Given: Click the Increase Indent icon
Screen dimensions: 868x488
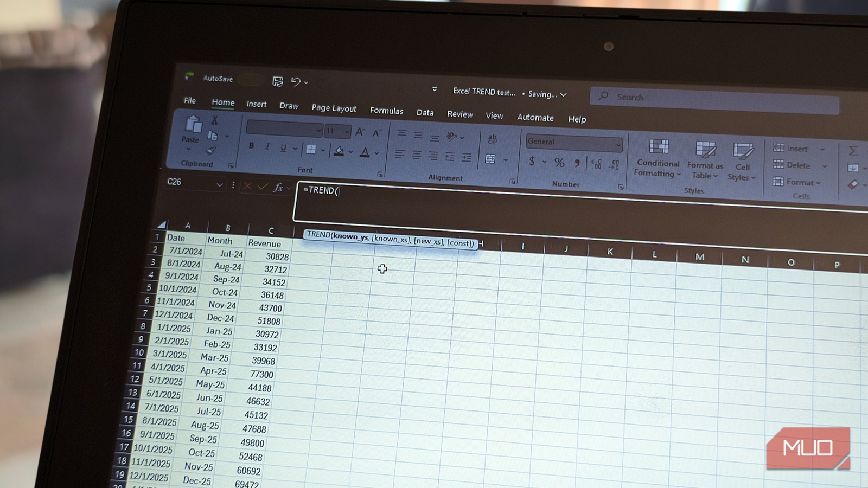Looking at the screenshot, I should point(467,158).
